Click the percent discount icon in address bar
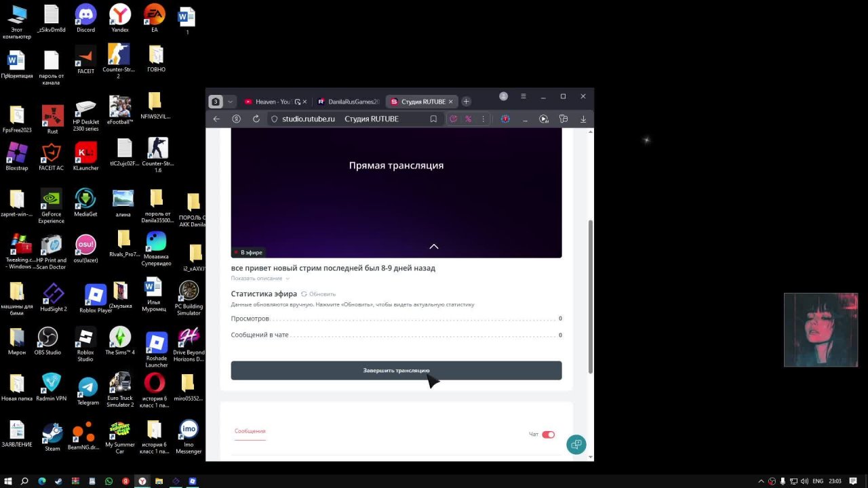The image size is (868, 488). tap(468, 119)
